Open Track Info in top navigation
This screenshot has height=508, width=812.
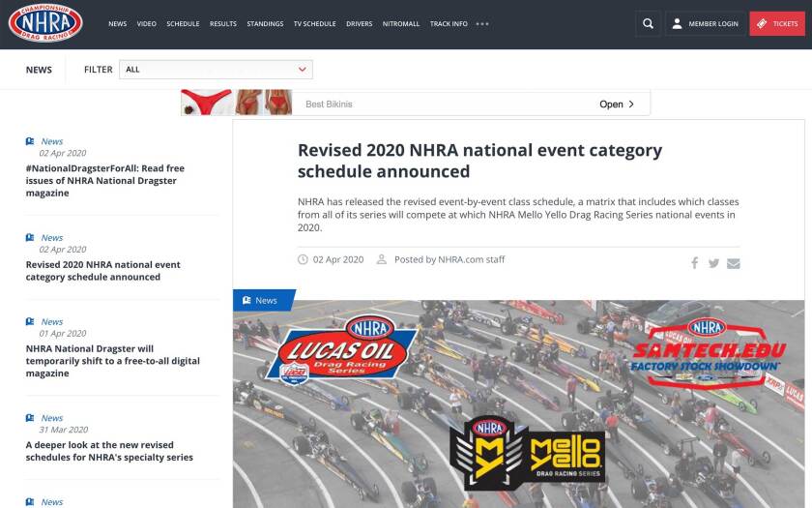449,24
